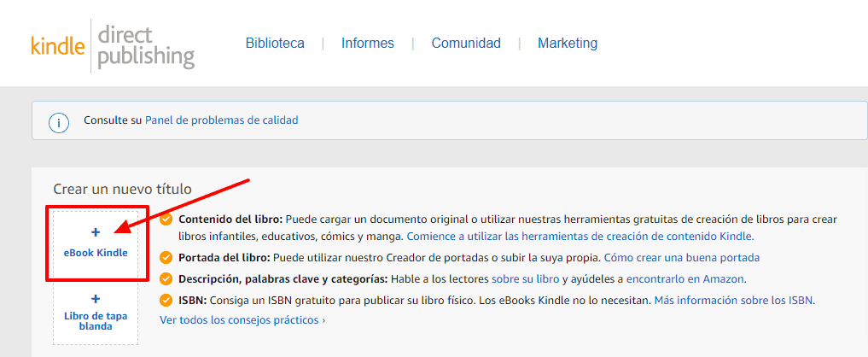Screen dimensions: 868x357
Task: Follow the encontrarlo en Amazon link
Action: (x=685, y=278)
